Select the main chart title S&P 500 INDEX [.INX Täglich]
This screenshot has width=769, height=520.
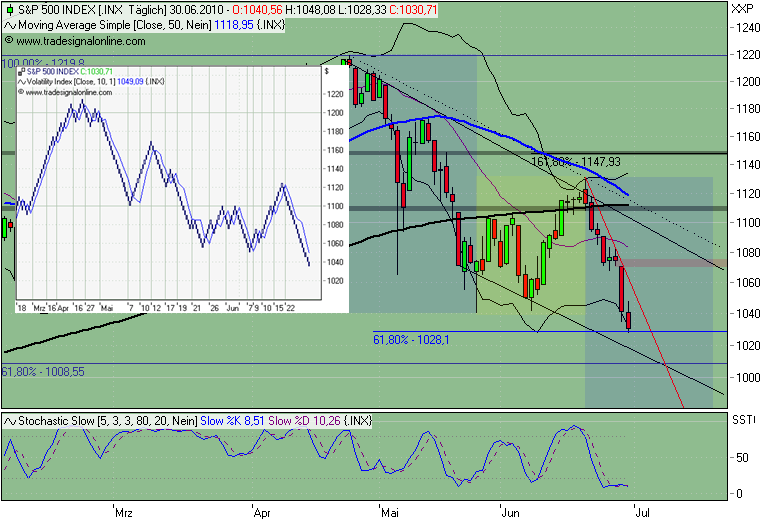[x=93, y=10]
